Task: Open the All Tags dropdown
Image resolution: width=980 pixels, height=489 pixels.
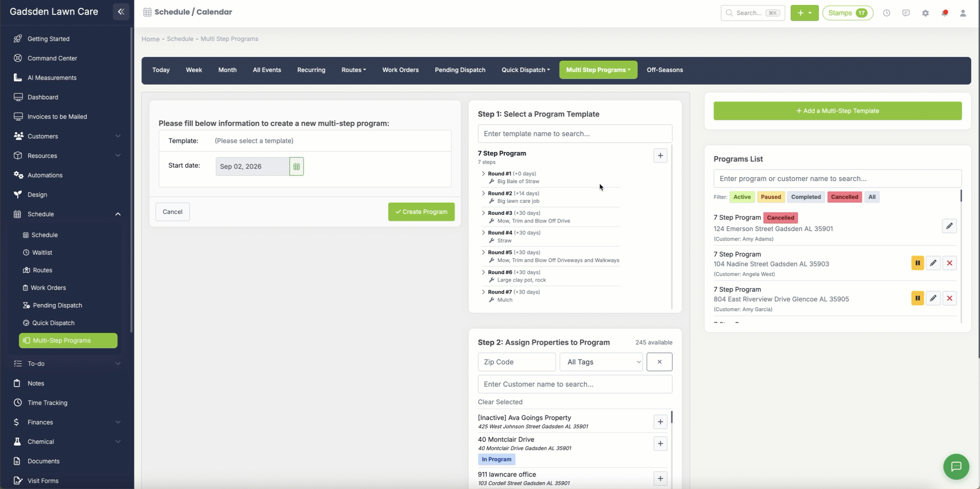Action: 601,362
